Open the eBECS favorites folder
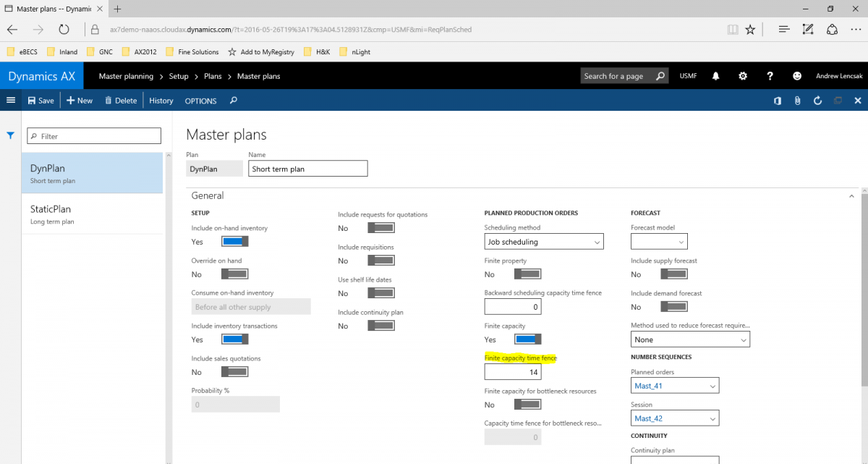Viewport: 868px width, 464px height. [22, 52]
